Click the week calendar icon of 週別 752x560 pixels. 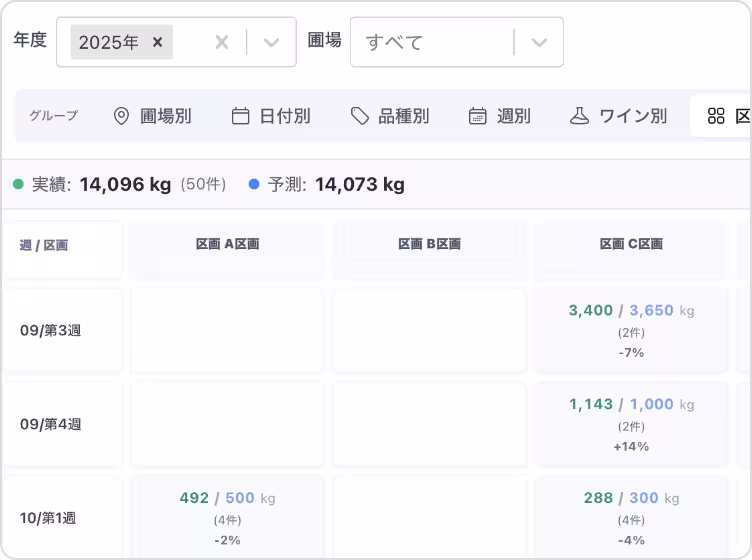(478, 116)
